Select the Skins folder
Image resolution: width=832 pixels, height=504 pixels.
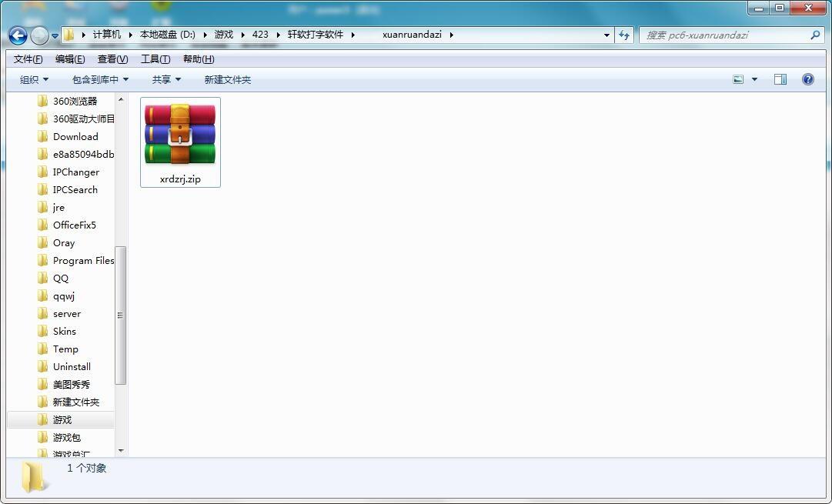64,331
